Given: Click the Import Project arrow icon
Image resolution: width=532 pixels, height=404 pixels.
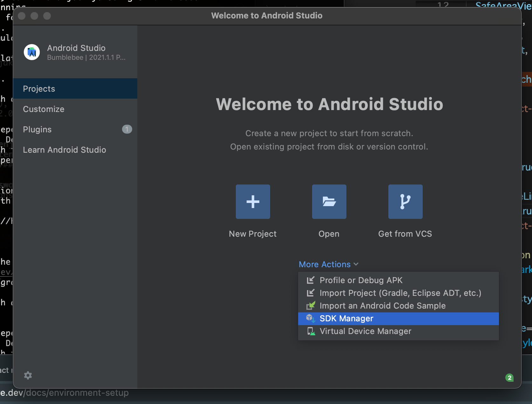Looking at the screenshot, I should click(310, 293).
